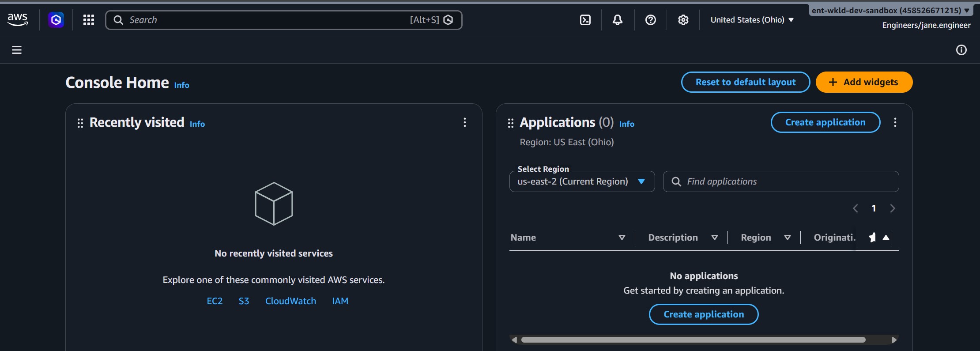Open the CloudWatch service link
The image size is (980, 351).
290,301
